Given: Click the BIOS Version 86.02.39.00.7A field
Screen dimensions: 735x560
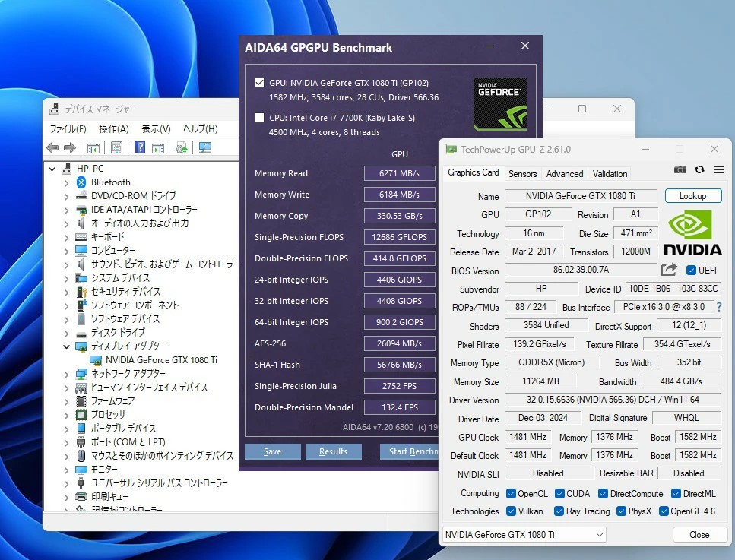Looking at the screenshot, I should coord(581,270).
